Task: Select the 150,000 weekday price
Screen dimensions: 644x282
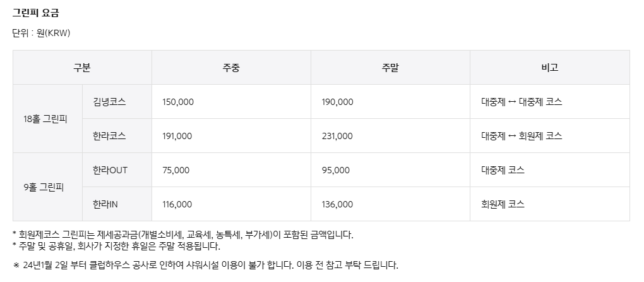Action: click(178, 102)
